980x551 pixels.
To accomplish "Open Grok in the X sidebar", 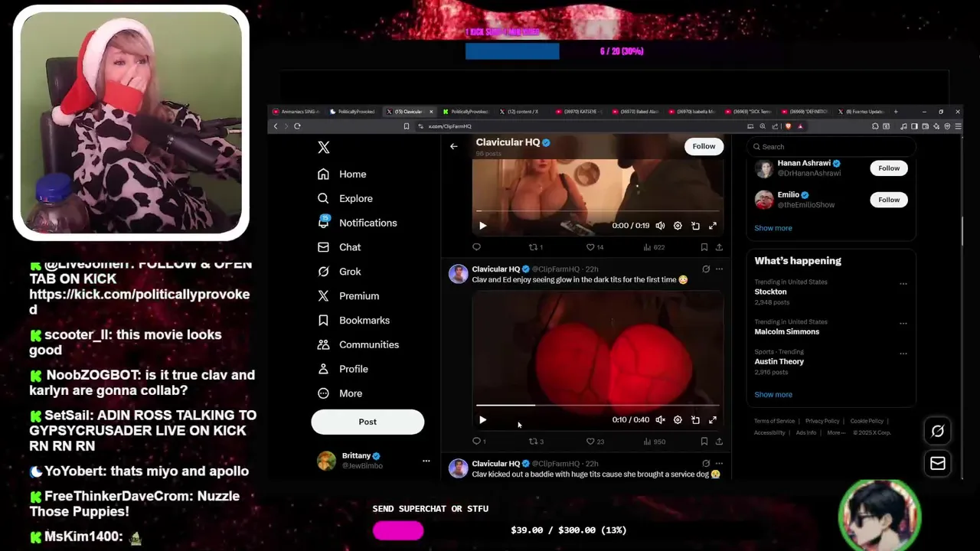I will (339, 272).
